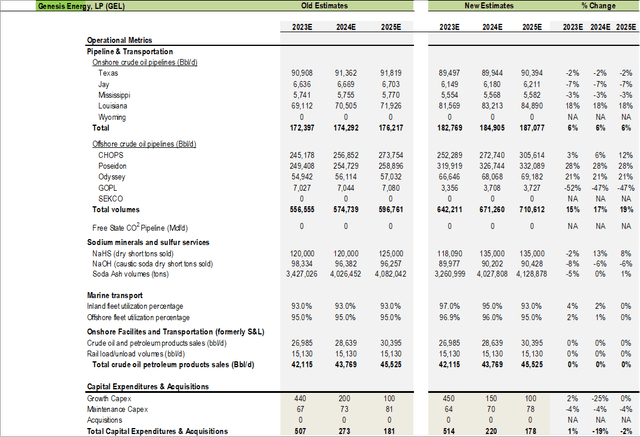Click the Growth Capex row label
Viewport: 640px width, 437px height.
109,398
